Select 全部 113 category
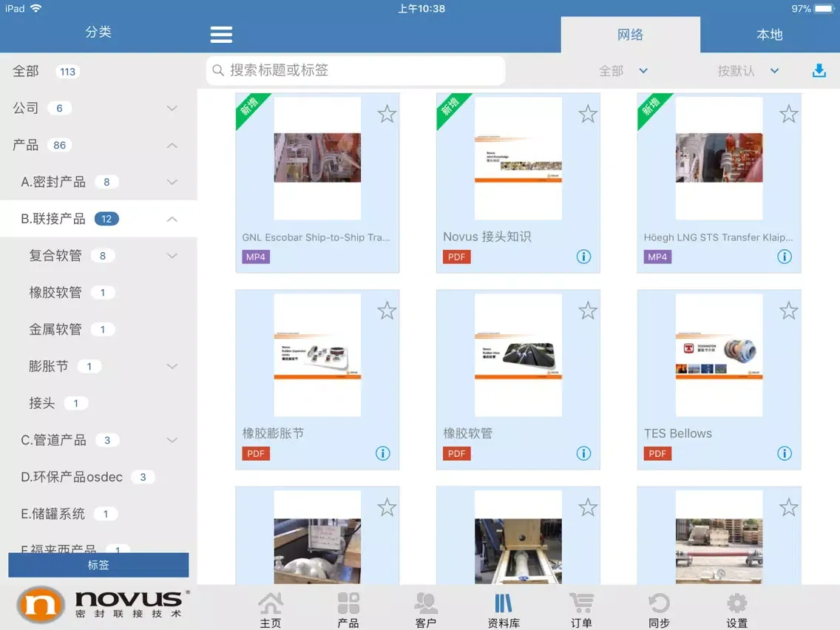840x630 pixels. click(98, 71)
